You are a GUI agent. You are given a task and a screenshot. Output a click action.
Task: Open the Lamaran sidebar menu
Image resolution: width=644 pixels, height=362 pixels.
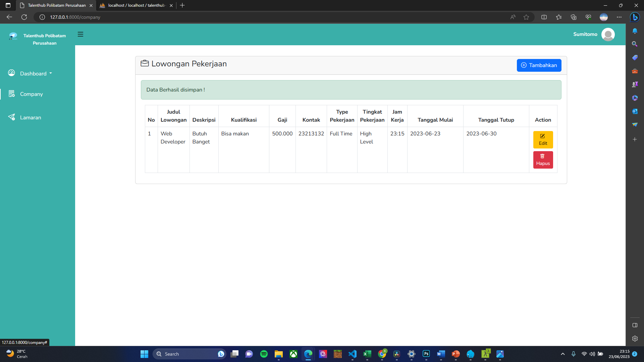[x=30, y=118]
